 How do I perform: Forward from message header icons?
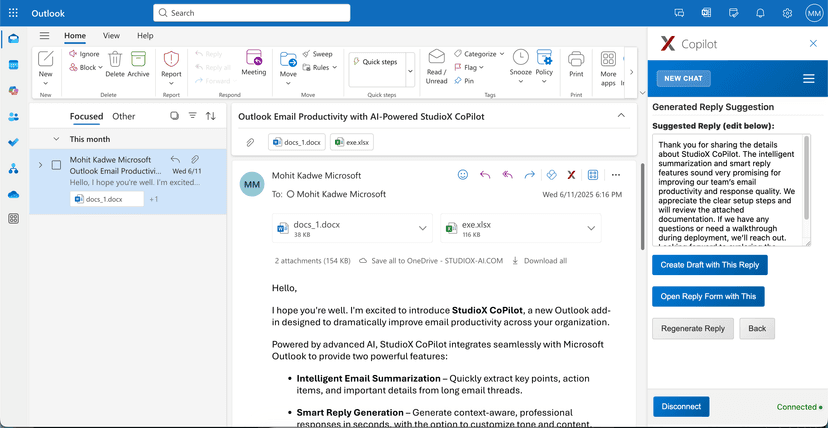[529, 175]
